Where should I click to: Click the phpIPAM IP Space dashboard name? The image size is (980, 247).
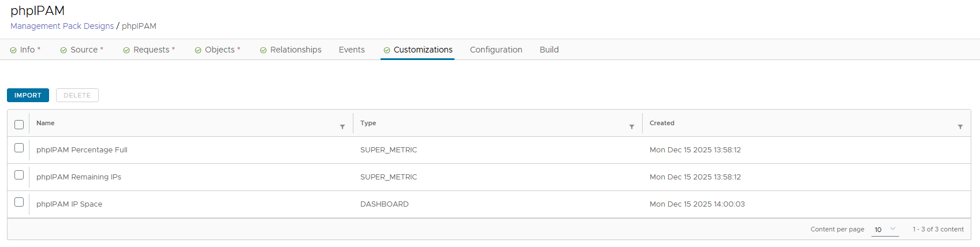(x=69, y=204)
